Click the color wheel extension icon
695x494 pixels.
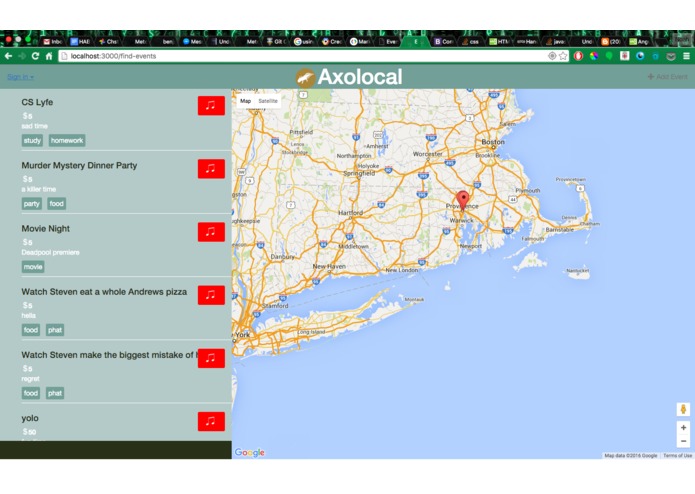point(594,56)
